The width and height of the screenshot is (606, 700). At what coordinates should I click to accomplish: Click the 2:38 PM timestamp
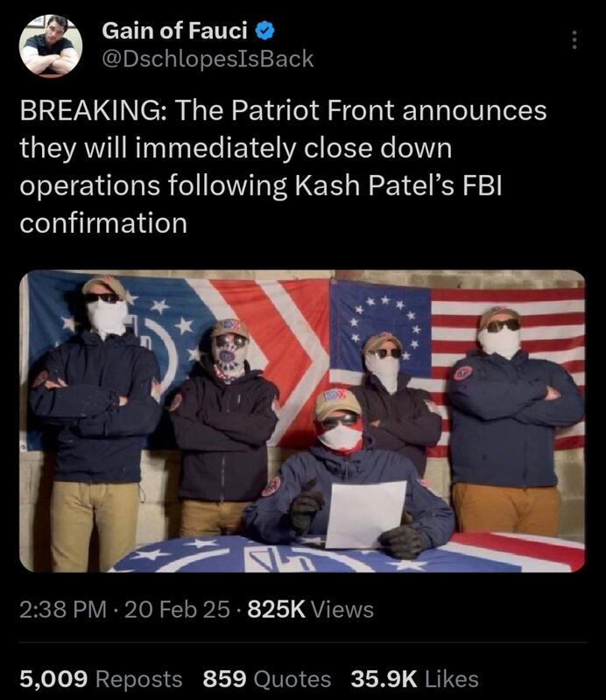pyautogui.click(x=63, y=609)
